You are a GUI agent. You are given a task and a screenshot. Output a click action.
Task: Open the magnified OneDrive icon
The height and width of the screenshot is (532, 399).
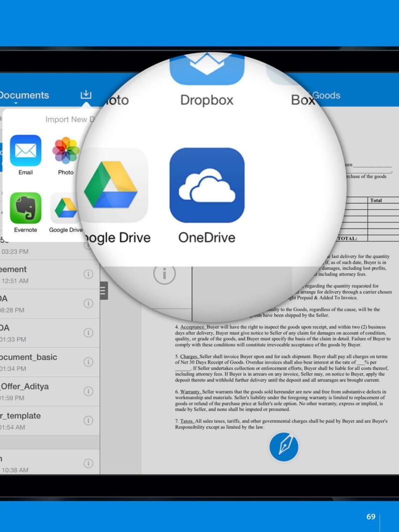coord(207,185)
